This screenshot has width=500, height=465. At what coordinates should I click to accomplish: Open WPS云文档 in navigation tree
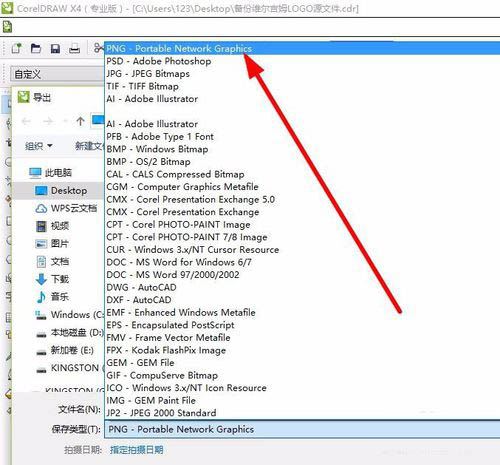point(66,208)
